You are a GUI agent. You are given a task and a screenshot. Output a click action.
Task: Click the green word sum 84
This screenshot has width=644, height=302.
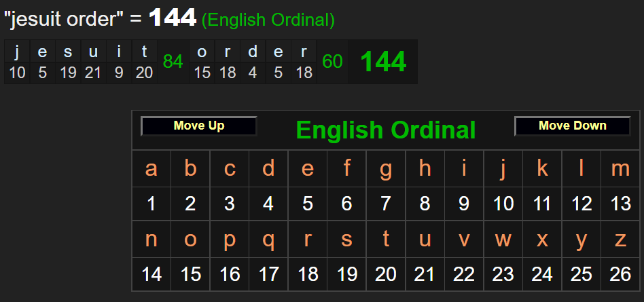173,62
